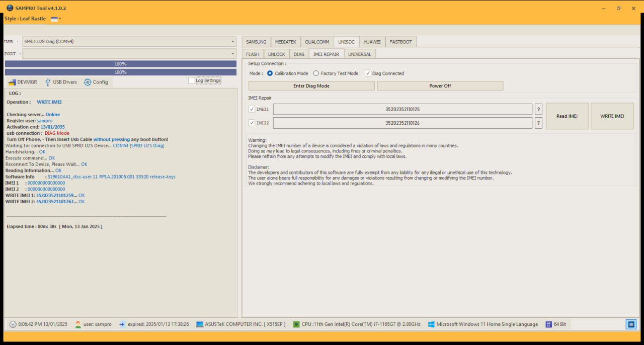Click the IMEI1 number input field
The width and height of the screenshot is (644, 345).
pos(403,109)
